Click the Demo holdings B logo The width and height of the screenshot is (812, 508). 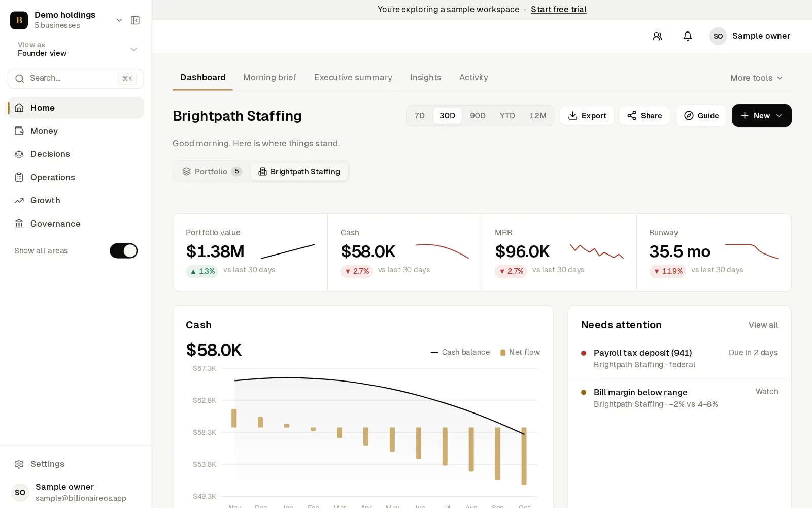click(x=19, y=20)
